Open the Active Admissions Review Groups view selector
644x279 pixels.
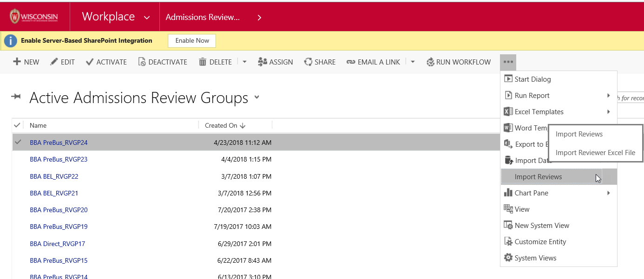point(257,97)
